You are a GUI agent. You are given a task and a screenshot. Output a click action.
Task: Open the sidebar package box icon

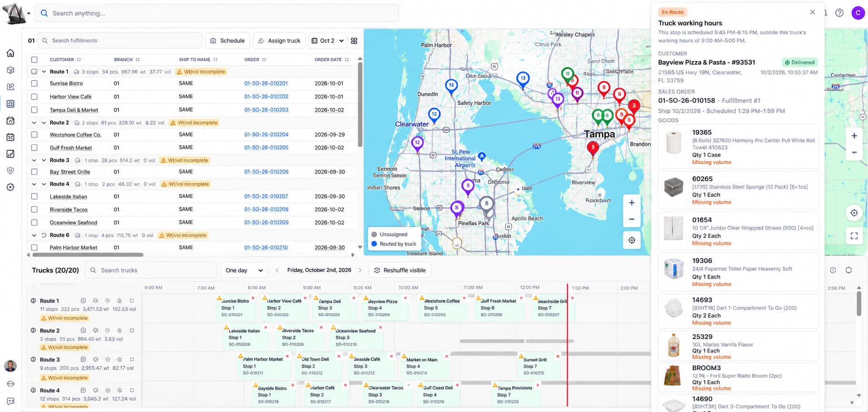point(10,70)
